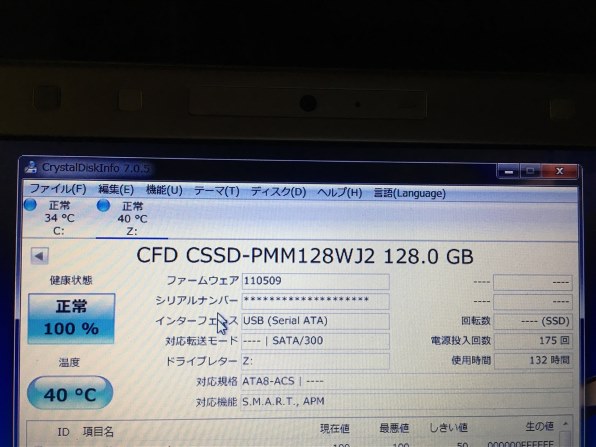Click the 項目名 column header
596x447 pixels.
(98, 432)
